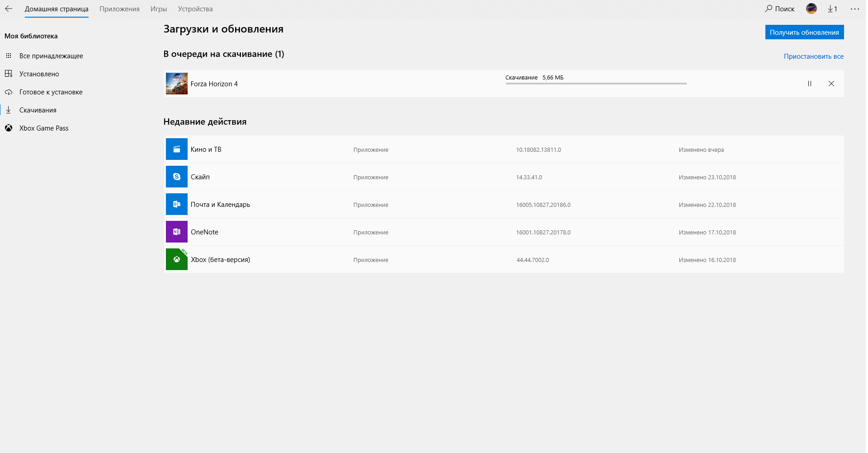Click the icon beside Установлено
868x453 pixels.
(x=9, y=74)
